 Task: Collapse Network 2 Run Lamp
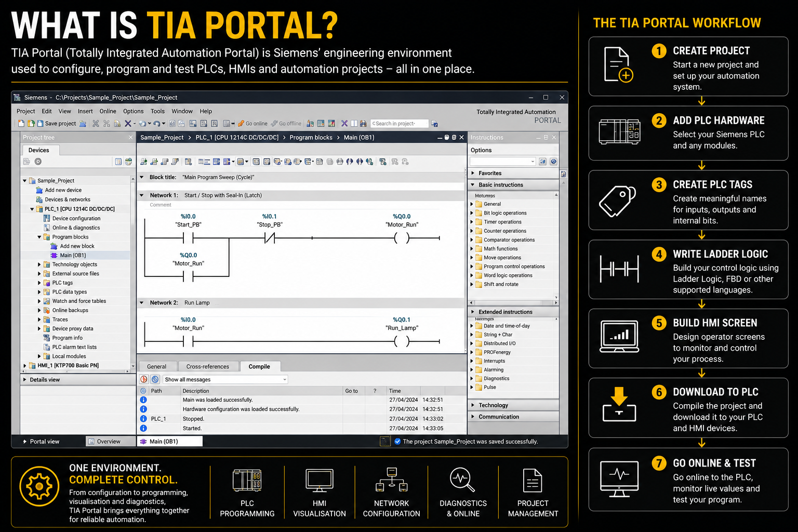[141, 303]
